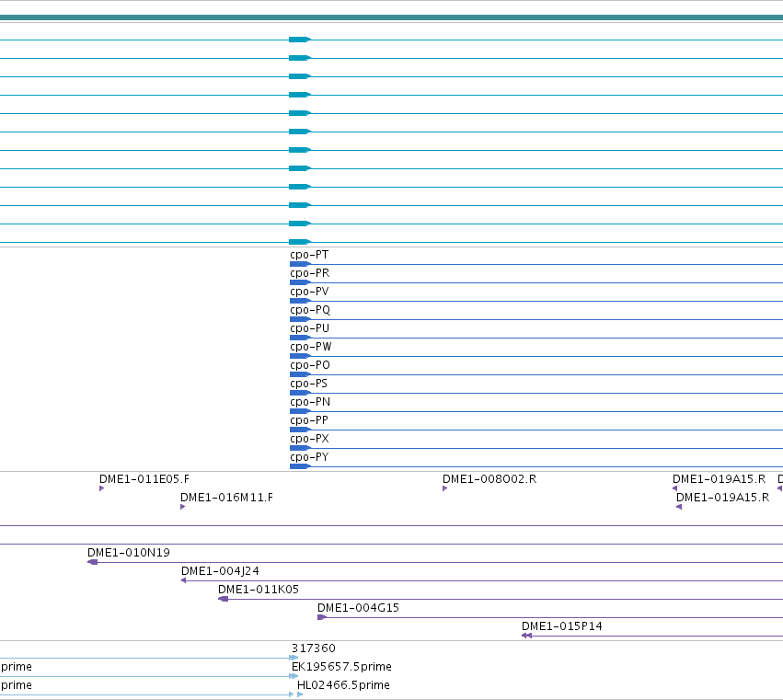Select the arrow marker under DME1-008O02.R
Screen dimensions: 783x700
[444, 488]
